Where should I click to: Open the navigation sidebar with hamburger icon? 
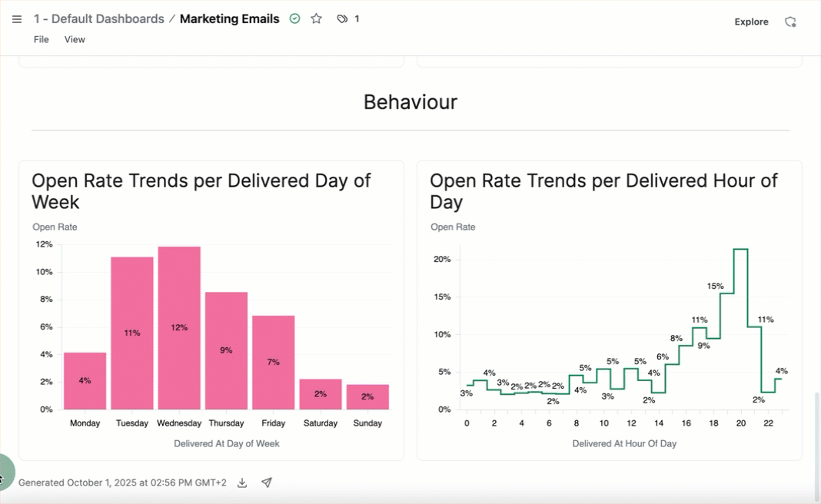pyautogui.click(x=17, y=19)
